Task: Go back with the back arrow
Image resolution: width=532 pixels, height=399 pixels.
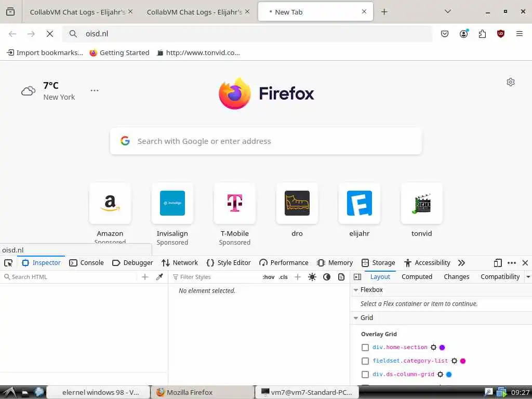Action: click(x=12, y=34)
